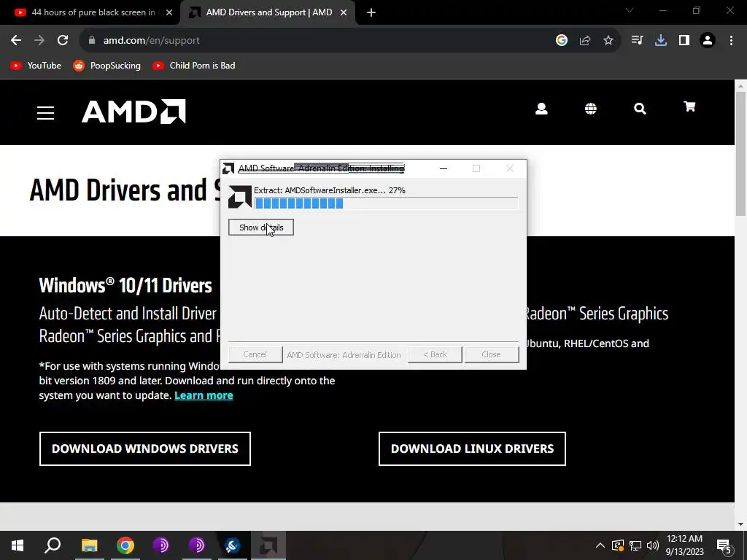Click the scrollbar down arrow
Viewport: 747px width, 560px height.
tap(740, 524)
